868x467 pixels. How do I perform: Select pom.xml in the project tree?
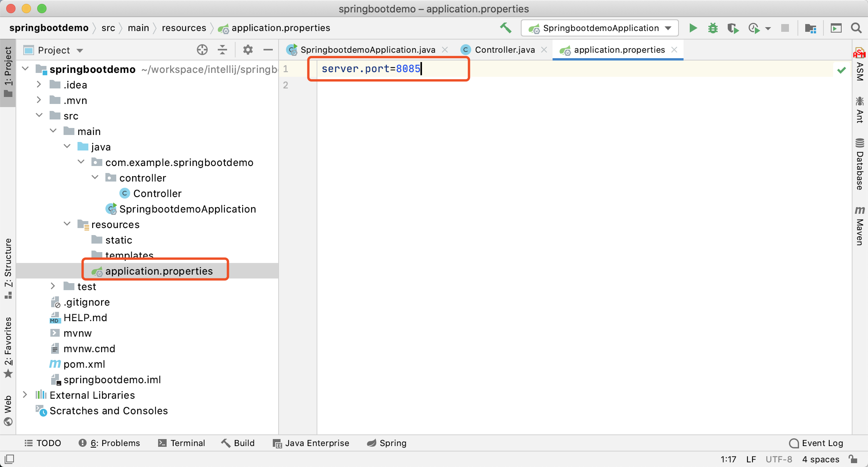(x=84, y=364)
